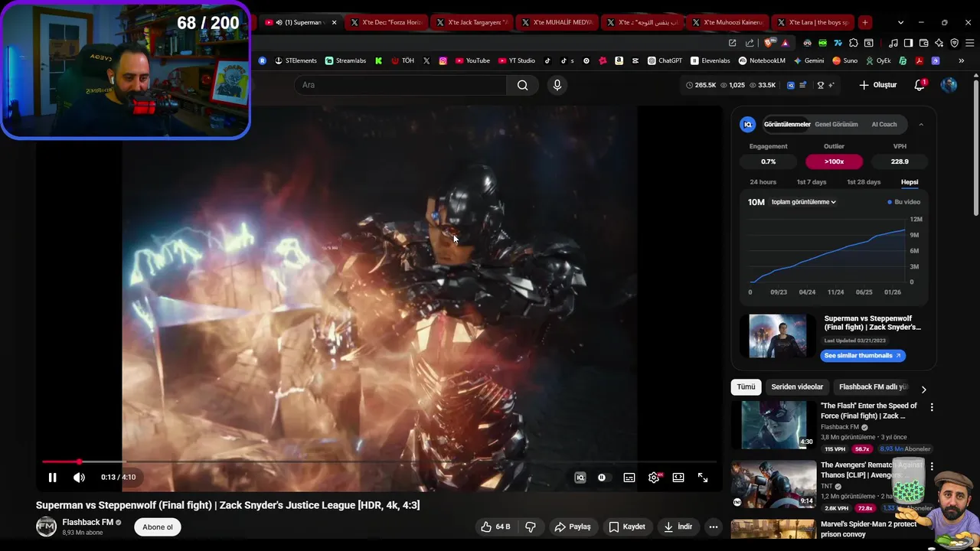Click the >100x Outlier badge
The height and width of the screenshot is (551, 980).
(834, 161)
